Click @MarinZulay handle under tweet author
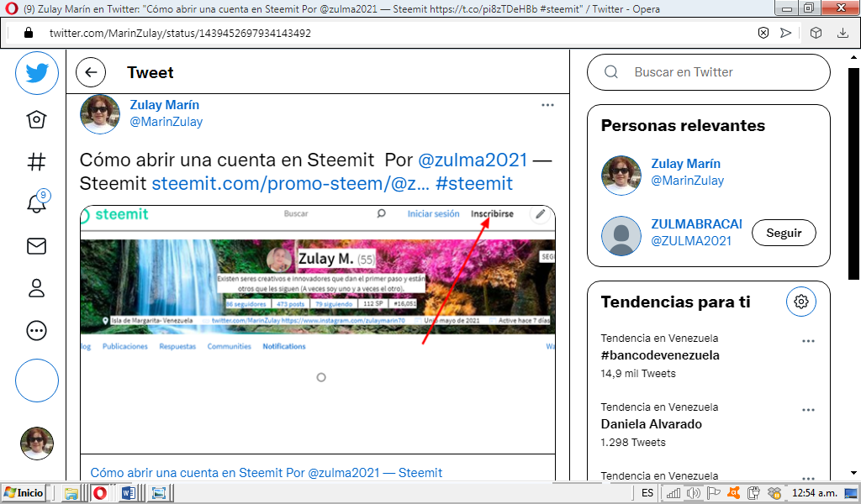 click(x=166, y=122)
